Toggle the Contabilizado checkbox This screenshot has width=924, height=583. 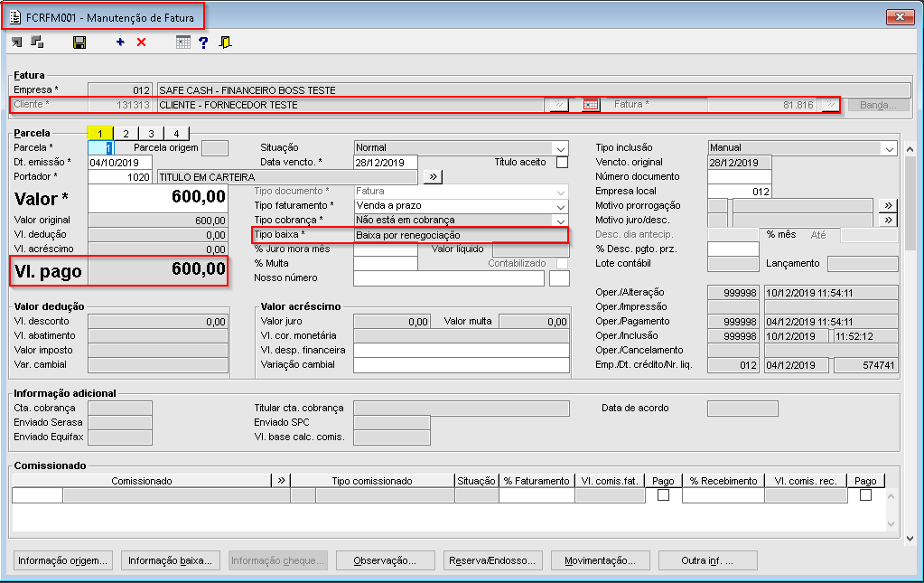point(562,264)
